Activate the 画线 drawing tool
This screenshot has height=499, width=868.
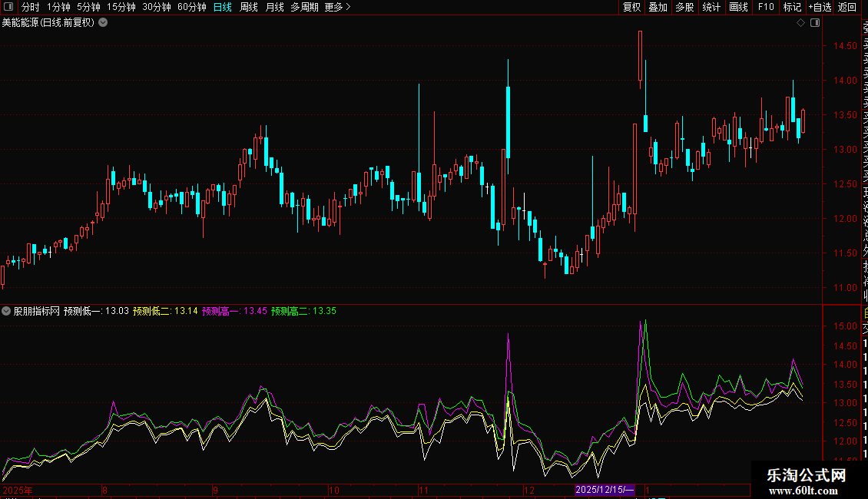tap(738, 7)
